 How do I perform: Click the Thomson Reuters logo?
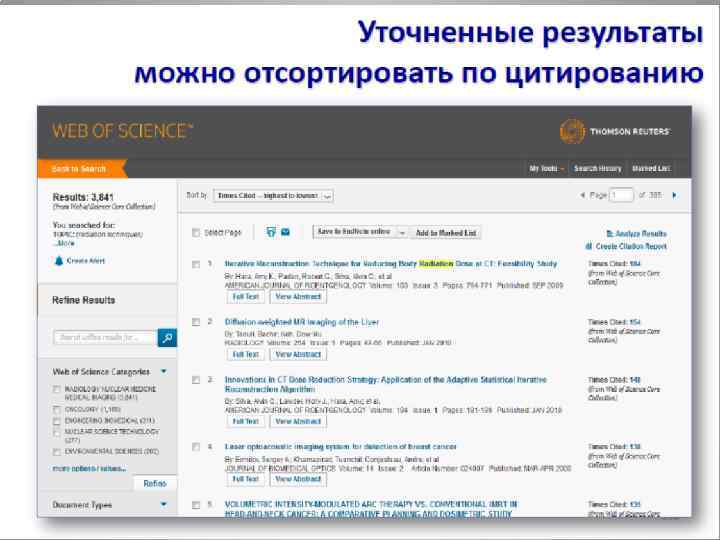(614, 131)
